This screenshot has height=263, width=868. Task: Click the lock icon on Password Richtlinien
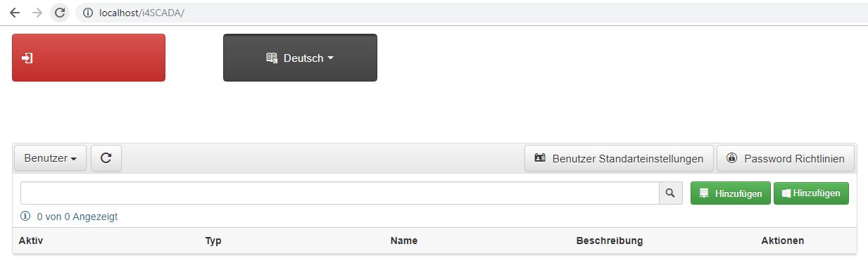click(x=731, y=158)
